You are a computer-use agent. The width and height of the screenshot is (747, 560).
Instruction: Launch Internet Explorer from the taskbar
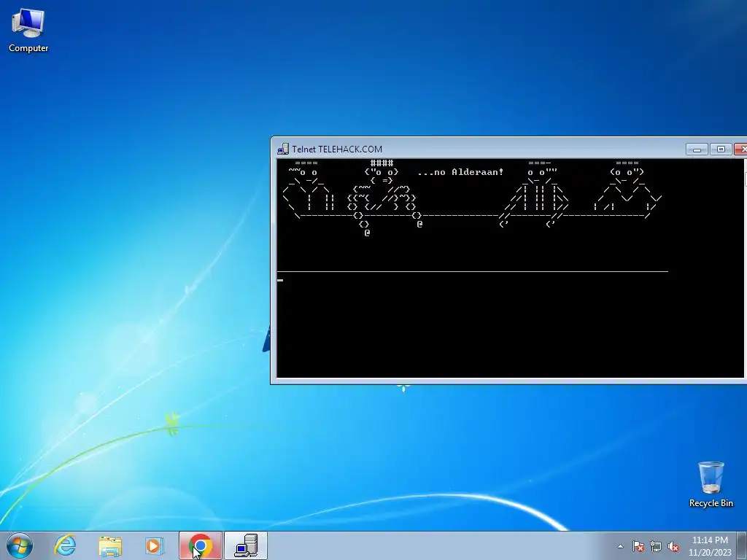[65, 545]
